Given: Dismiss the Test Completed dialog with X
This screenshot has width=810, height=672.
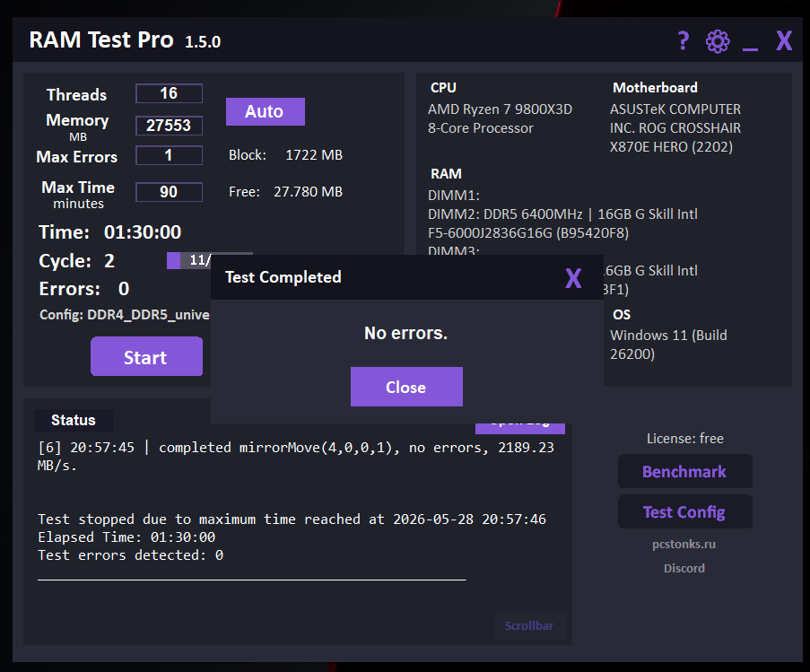Looking at the screenshot, I should click(573, 278).
